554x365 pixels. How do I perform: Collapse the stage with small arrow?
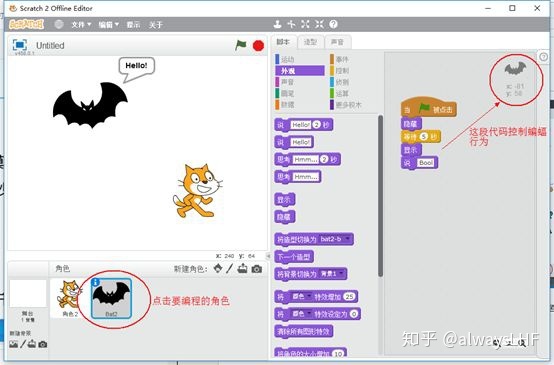tap(268, 255)
